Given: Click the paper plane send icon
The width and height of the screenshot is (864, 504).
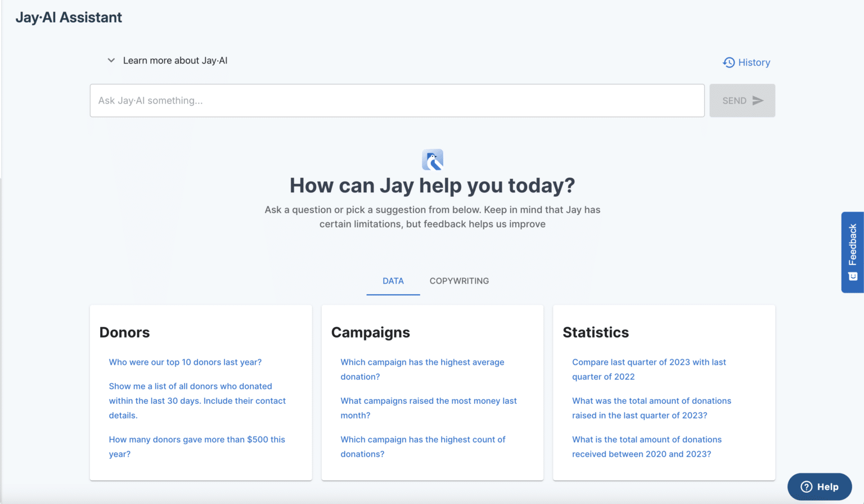Looking at the screenshot, I should pyautogui.click(x=758, y=101).
